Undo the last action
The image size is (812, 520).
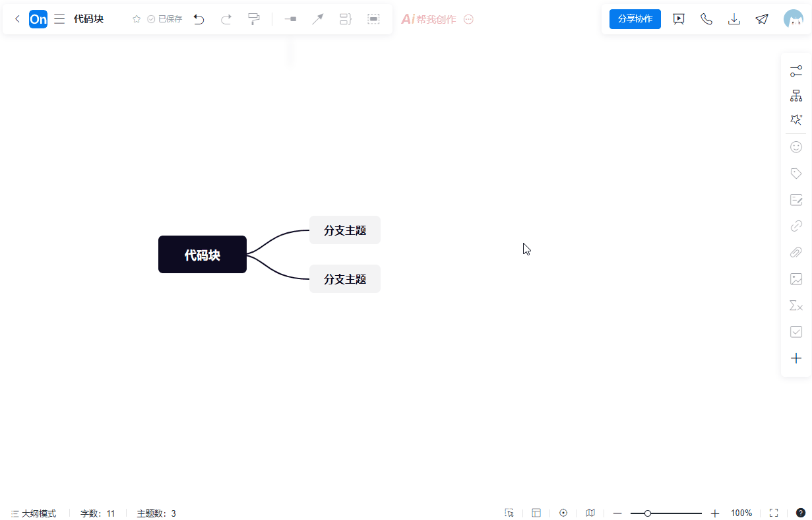(x=199, y=19)
